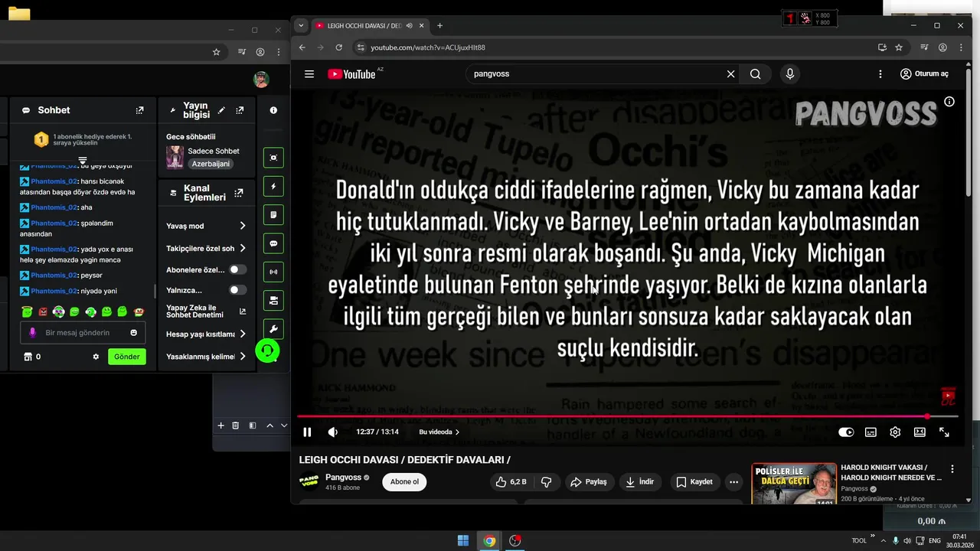The image size is (980, 551).
Task: Turn on YouTube subtitles
Action: pyautogui.click(x=871, y=432)
